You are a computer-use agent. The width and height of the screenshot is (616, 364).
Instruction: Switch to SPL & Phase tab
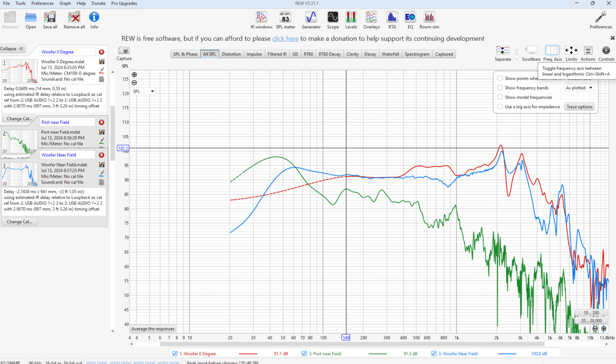[x=185, y=54]
